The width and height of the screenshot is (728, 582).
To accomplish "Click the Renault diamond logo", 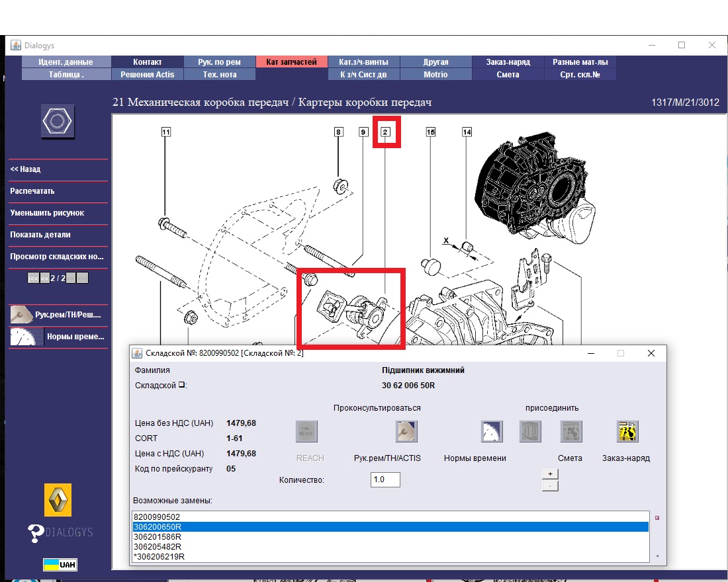I will tap(58, 500).
